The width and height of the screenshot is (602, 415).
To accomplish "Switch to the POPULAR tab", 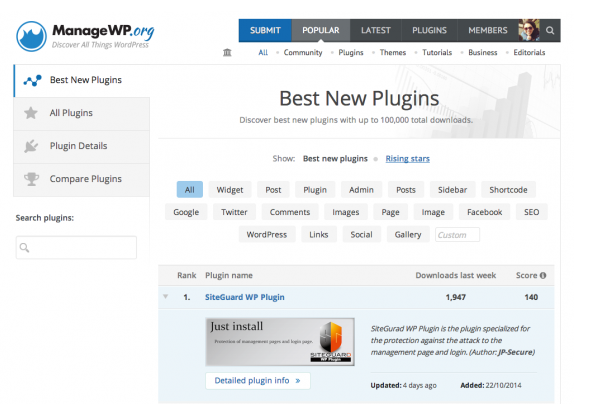I will pyautogui.click(x=321, y=30).
